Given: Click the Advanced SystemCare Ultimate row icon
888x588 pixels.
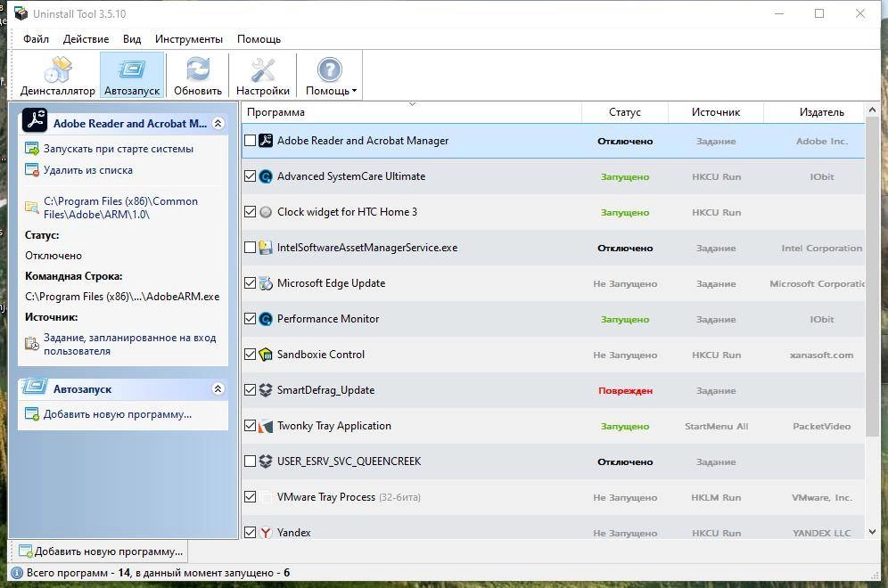Looking at the screenshot, I should [x=266, y=176].
